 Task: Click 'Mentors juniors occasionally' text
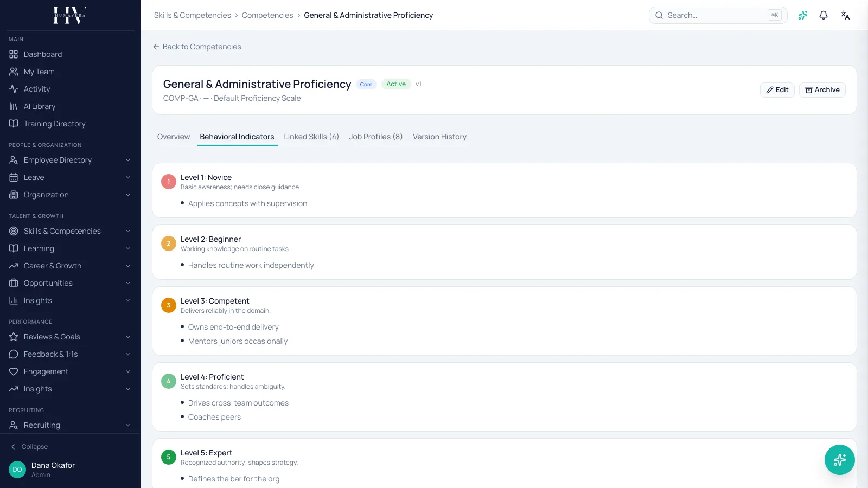coord(238,341)
